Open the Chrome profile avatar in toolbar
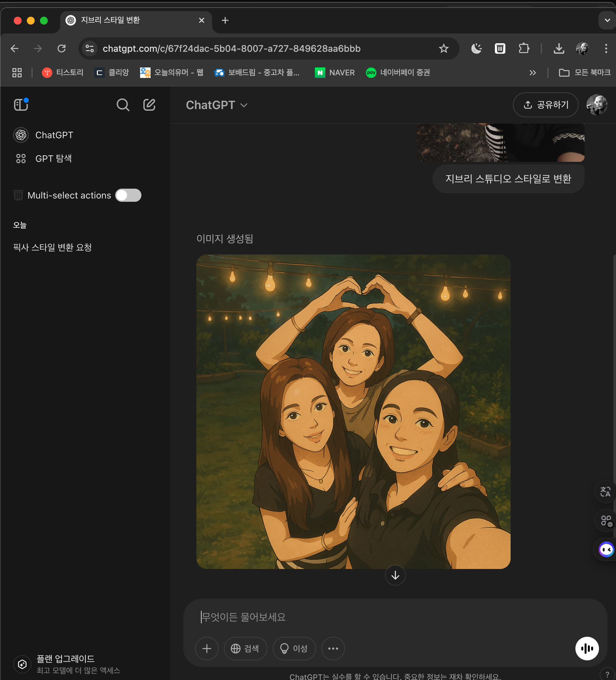This screenshot has width=616, height=680. pos(582,48)
